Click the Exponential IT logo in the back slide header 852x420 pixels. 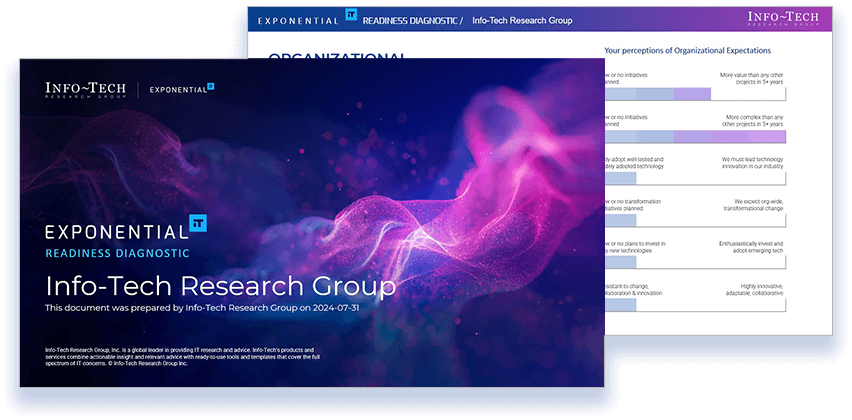click(x=307, y=19)
